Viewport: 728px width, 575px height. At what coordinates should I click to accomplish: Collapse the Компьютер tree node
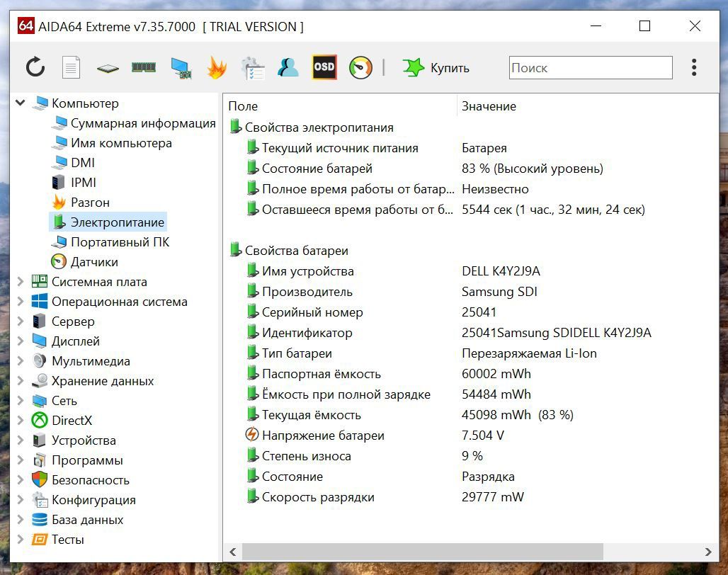pyautogui.click(x=21, y=103)
